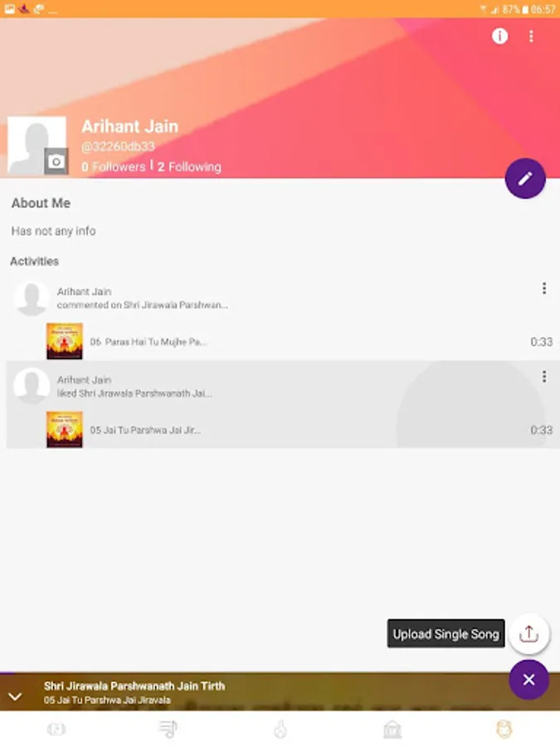The image size is (560, 747).
Task: Collapse the mini player with down chevron
Action: pyautogui.click(x=15, y=697)
